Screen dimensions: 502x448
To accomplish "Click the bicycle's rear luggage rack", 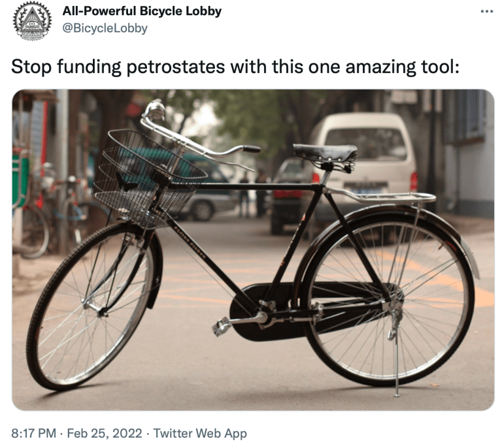I will tap(384, 196).
